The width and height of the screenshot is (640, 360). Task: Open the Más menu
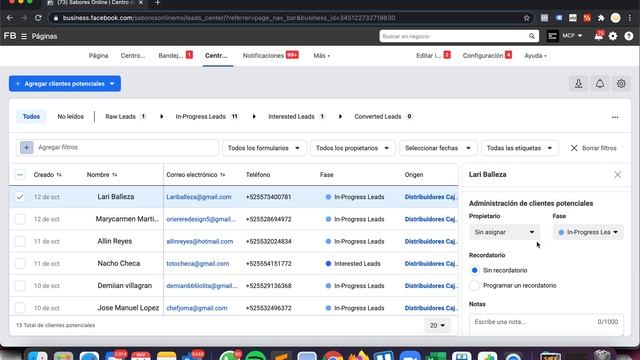click(322, 56)
